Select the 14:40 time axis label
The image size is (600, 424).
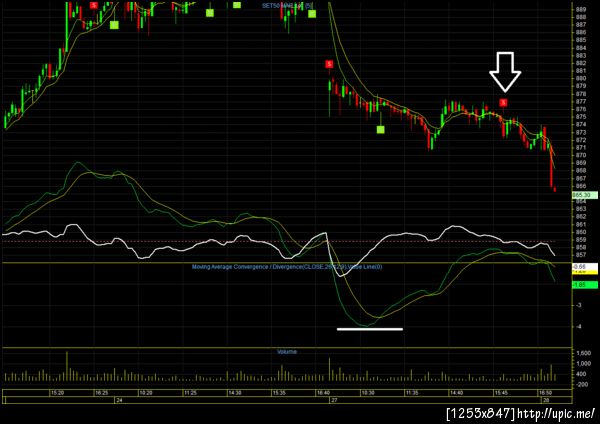pos(456,393)
